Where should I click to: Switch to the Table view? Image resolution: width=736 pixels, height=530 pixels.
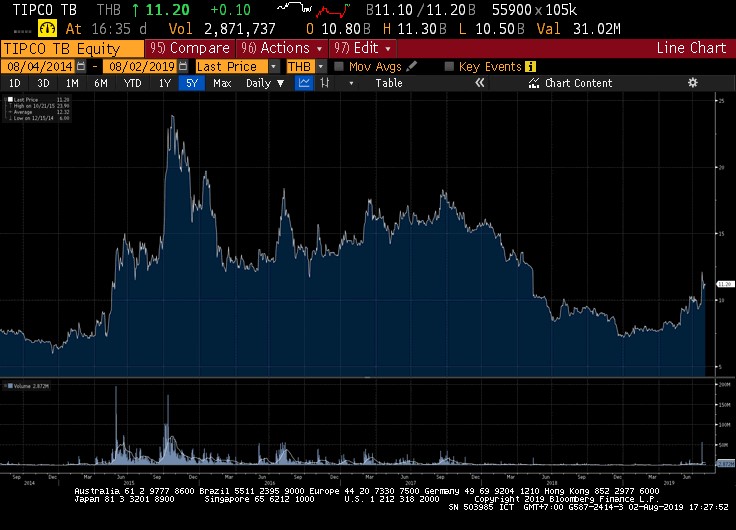pos(389,83)
